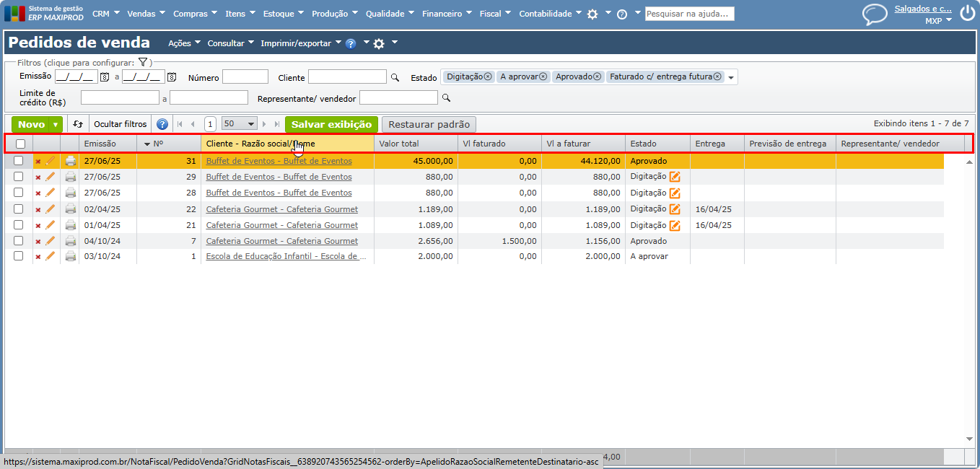Click the Salvar exibição button
This screenshot has height=469, width=980.
pyautogui.click(x=331, y=124)
